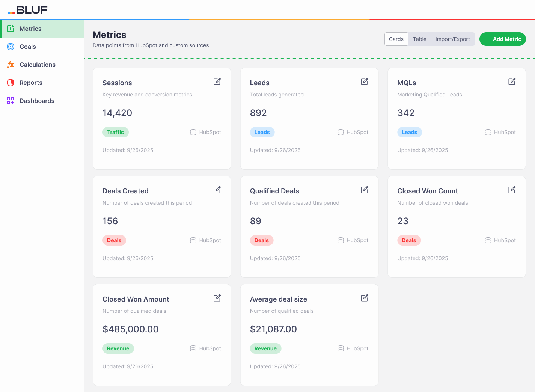Click the Leads tag on MQLs card
This screenshot has width=535, height=392.
(x=410, y=132)
